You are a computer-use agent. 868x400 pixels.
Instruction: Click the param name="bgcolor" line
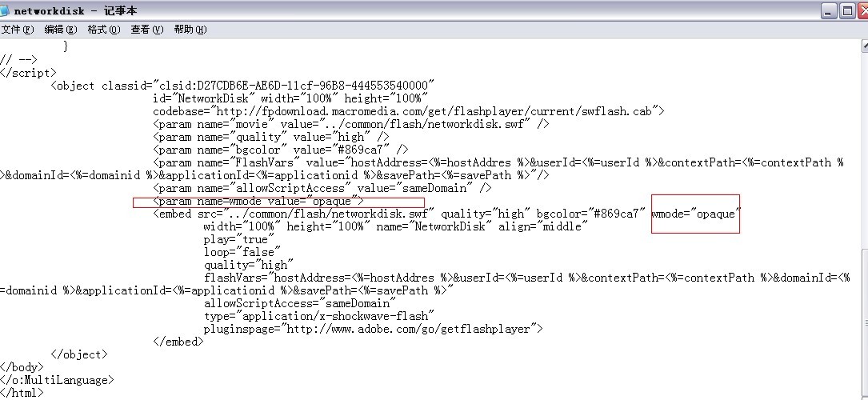point(281,150)
